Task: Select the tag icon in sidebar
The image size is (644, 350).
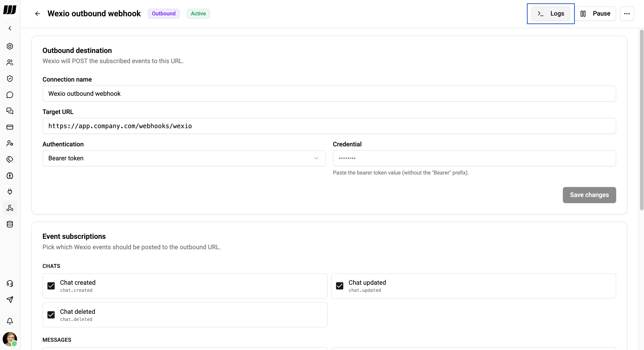Action: coord(10,159)
